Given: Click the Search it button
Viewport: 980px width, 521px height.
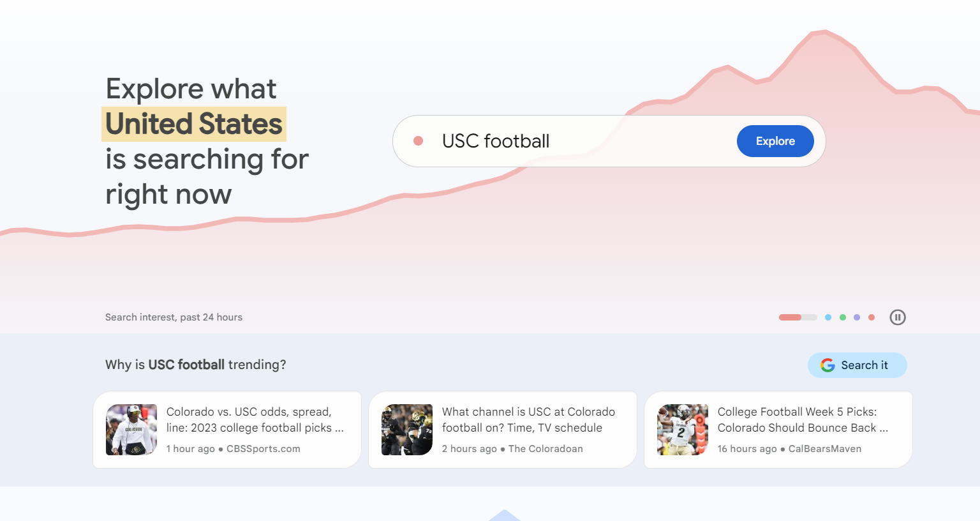Looking at the screenshot, I should coord(857,365).
